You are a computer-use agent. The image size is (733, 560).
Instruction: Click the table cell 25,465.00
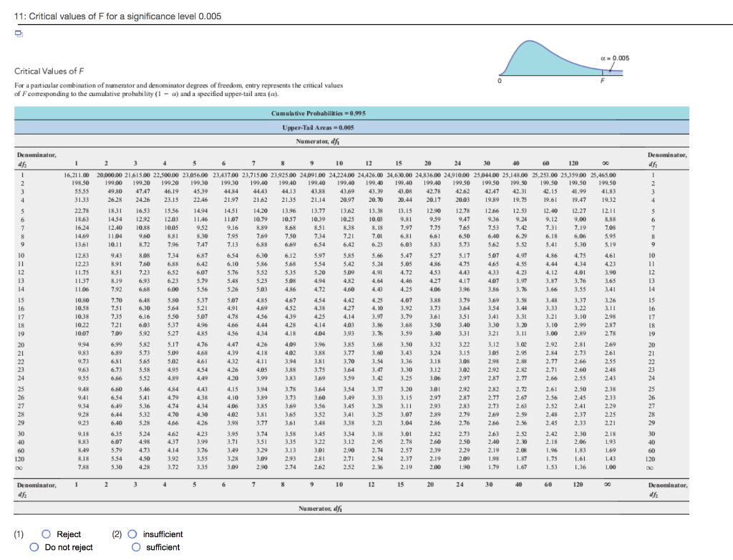[603, 175]
